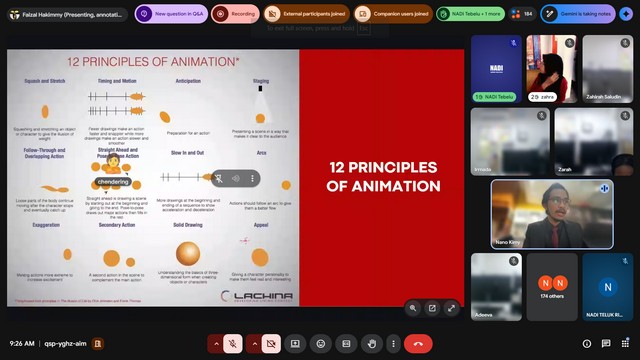Open the activities icon in bottom right
640x360 pixels.
(625, 344)
